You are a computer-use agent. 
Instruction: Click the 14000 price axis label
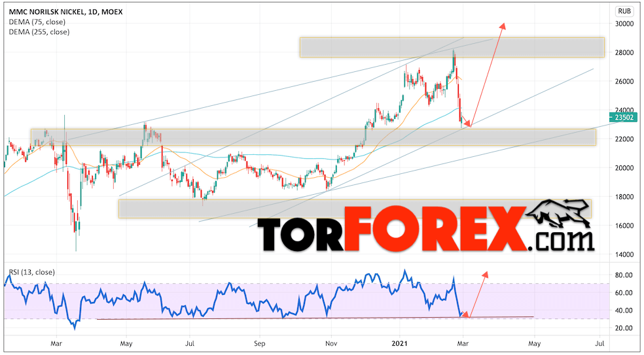coord(624,254)
